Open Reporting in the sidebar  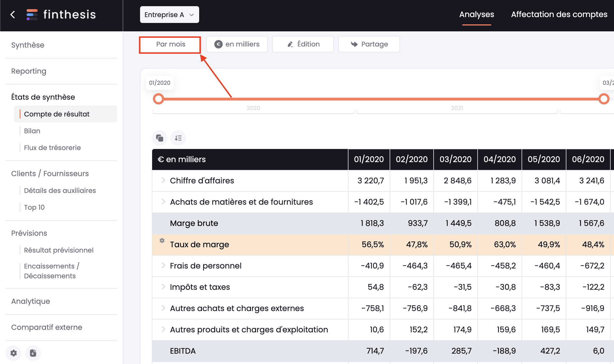pyautogui.click(x=29, y=71)
